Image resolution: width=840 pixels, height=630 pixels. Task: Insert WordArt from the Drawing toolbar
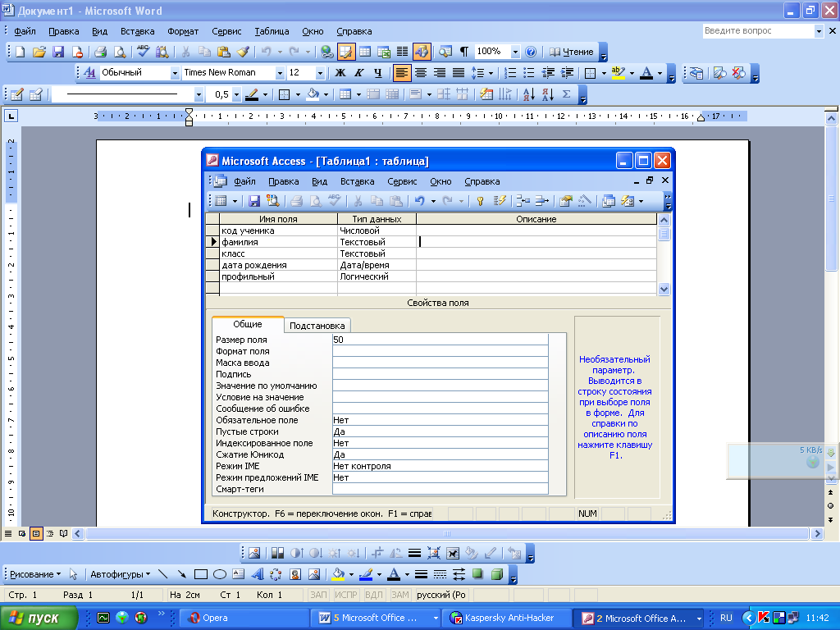pyautogui.click(x=257, y=574)
